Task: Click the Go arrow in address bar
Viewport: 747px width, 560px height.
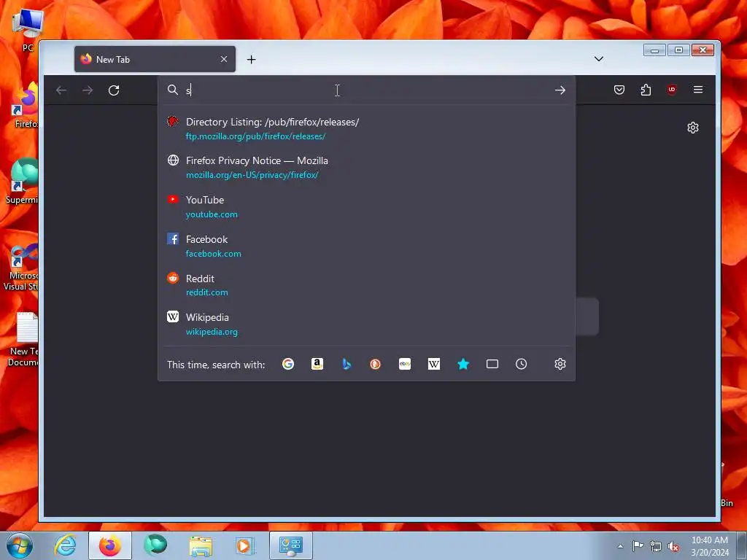Action: 560,90
